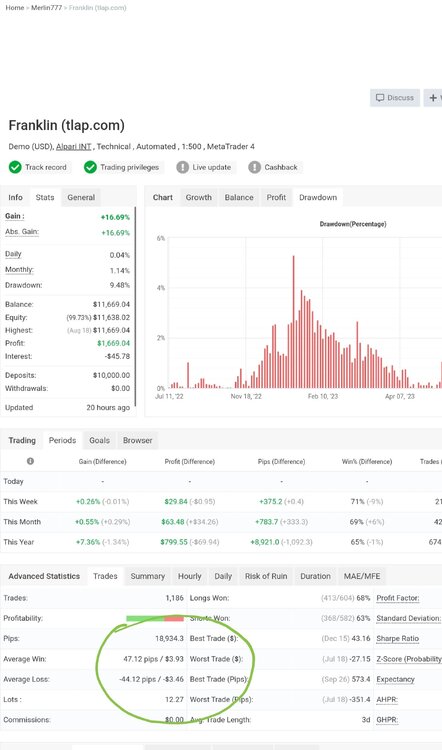Click the Best Trade ($) value 43.16
Viewport: 442px width, 750px height.
click(x=361, y=639)
